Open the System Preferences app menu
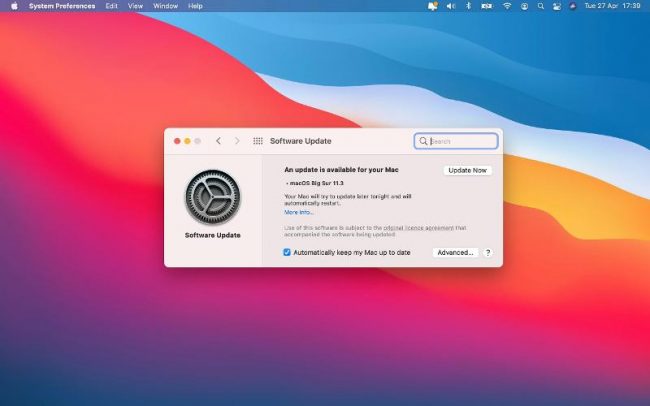This screenshot has width=650, height=406. tap(62, 6)
